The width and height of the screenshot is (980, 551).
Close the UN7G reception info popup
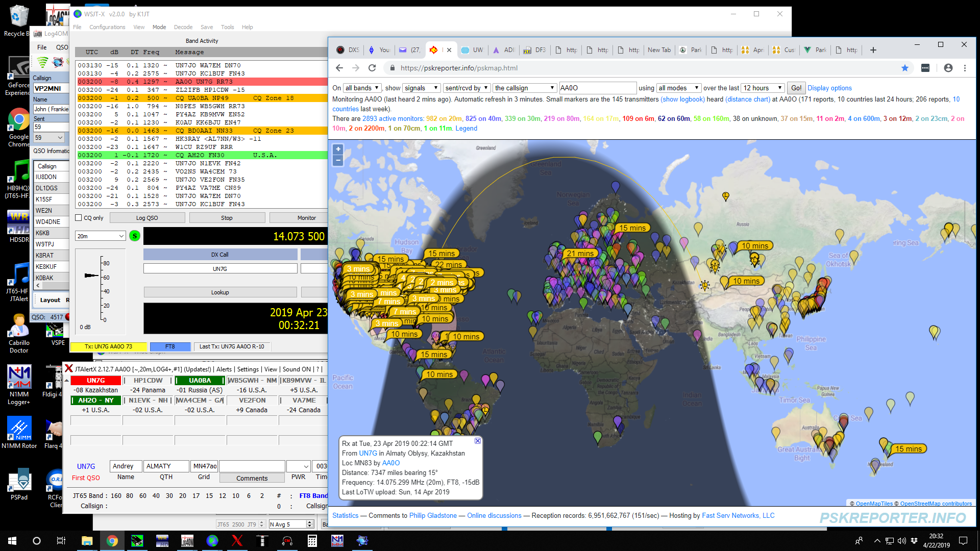coord(478,441)
